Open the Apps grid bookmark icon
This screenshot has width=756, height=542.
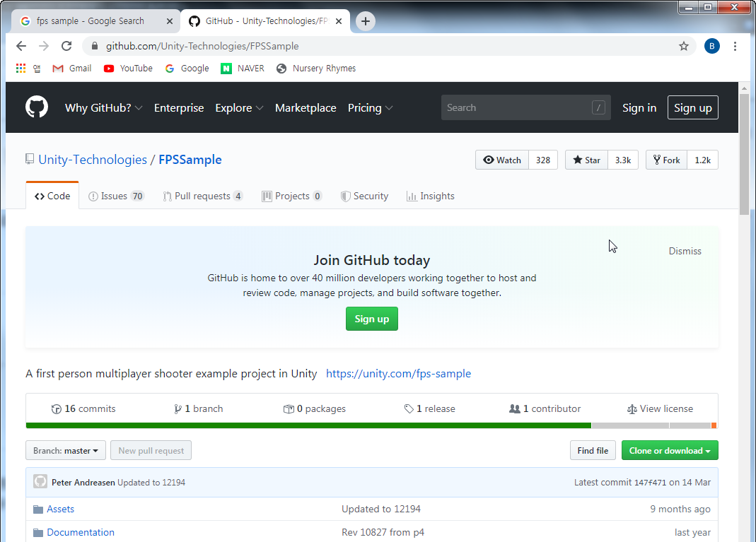(21, 69)
